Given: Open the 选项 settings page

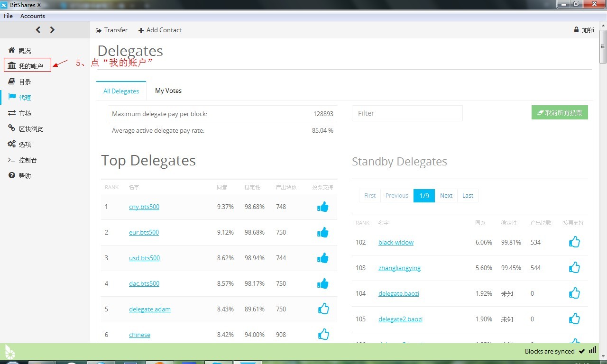Looking at the screenshot, I should pyautogui.click(x=20, y=144).
